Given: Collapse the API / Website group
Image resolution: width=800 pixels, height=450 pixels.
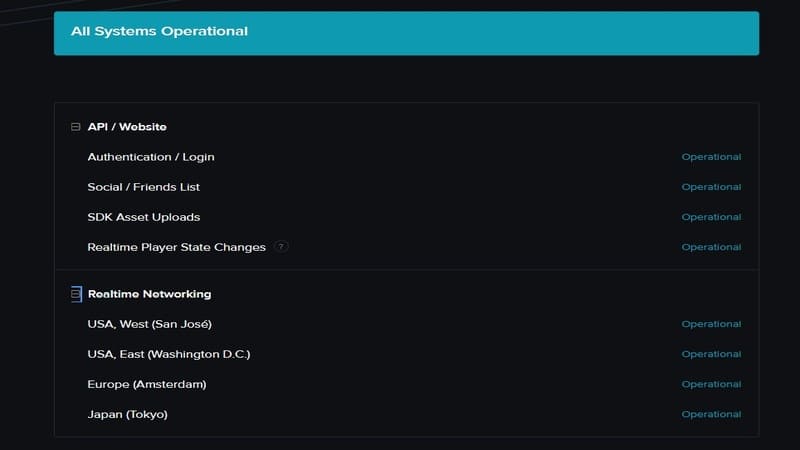Looking at the screenshot, I should [75, 127].
